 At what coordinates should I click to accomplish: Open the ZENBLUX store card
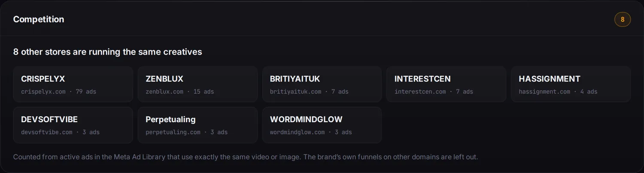(x=197, y=84)
